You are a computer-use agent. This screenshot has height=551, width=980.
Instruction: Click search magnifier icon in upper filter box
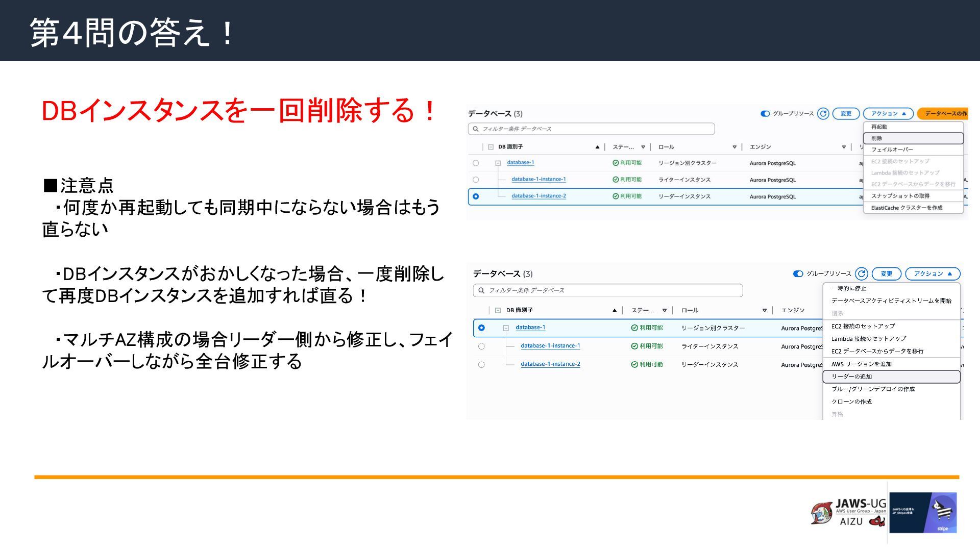[476, 129]
